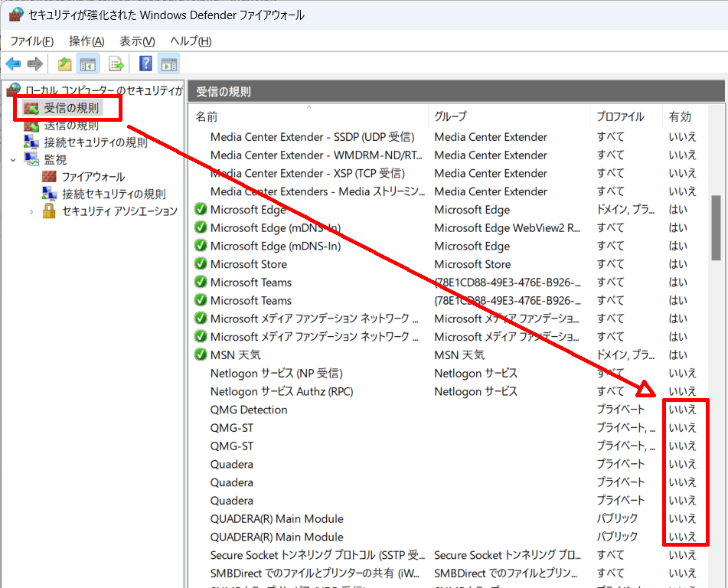The image size is (728, 588).
Task: Open the ファイル(F) menu
Action: [32, 41]
